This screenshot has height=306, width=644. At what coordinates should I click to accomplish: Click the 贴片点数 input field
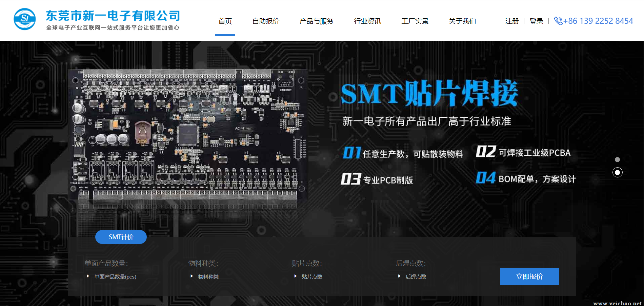click(339, 277)
